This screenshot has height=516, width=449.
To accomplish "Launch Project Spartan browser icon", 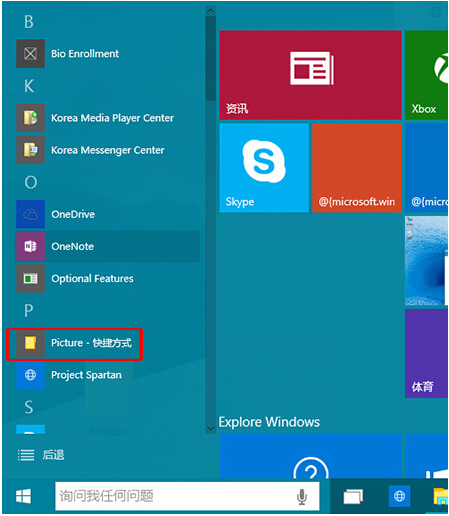I will [30, 375].
